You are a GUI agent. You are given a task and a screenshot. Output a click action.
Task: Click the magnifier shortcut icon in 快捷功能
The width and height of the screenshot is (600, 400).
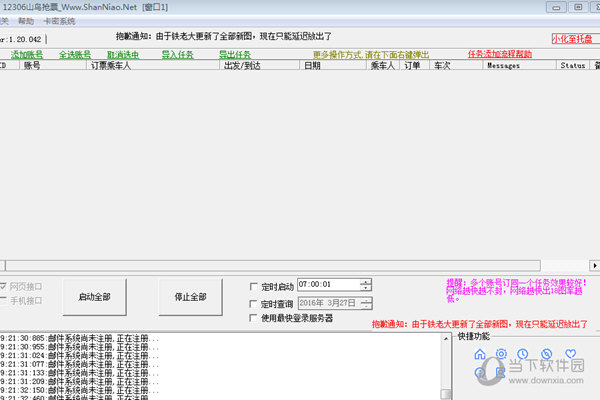point(501,372)
